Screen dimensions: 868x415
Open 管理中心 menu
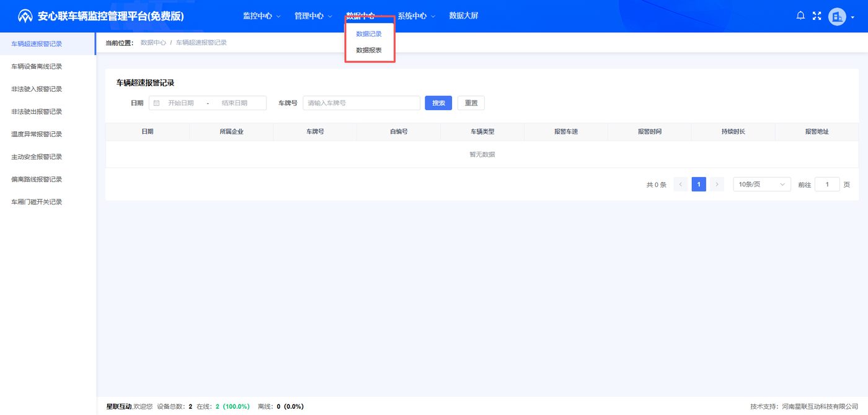click(313, 16)
